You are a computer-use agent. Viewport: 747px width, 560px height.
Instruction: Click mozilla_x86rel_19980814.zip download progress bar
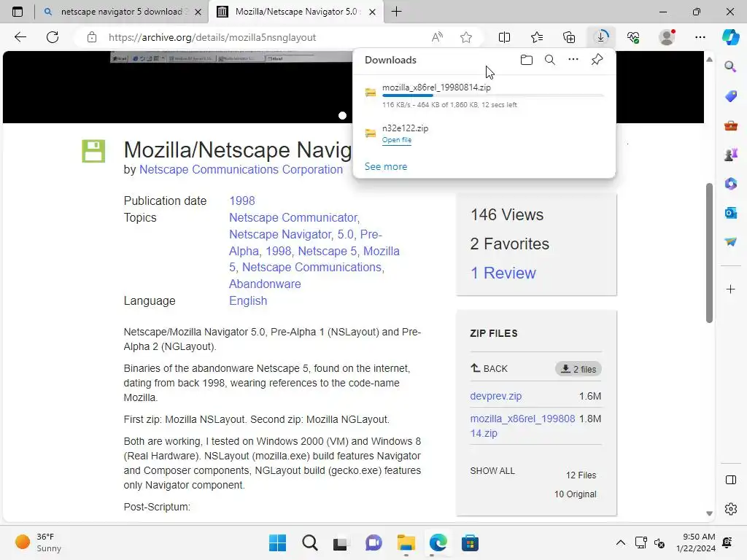coord(492,96)
